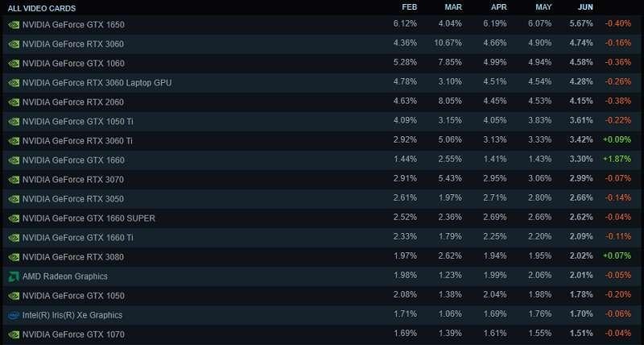Image resolution: width=644 pixels, height=345 pixels.
Task: Select the FEB column header
Action: point(410,7)
